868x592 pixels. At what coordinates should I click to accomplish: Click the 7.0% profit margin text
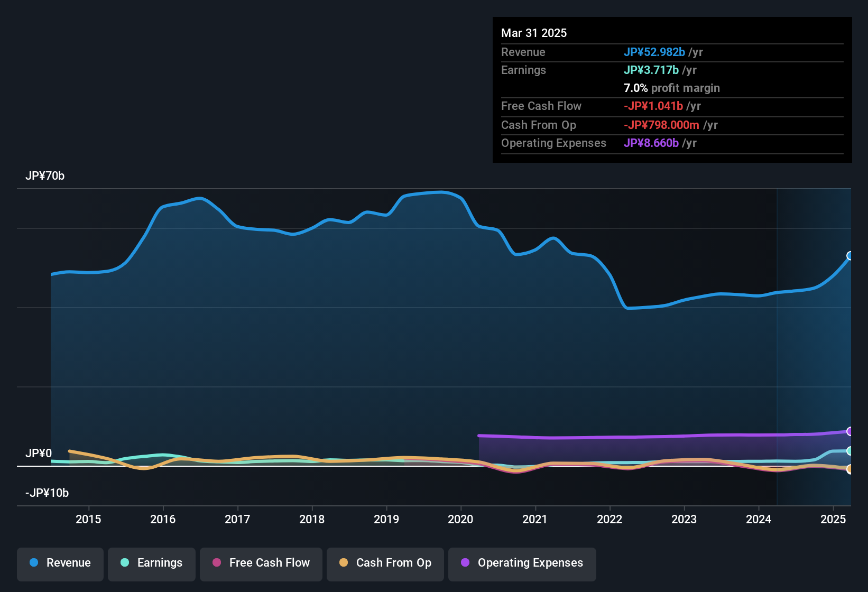tap(672, 88)
